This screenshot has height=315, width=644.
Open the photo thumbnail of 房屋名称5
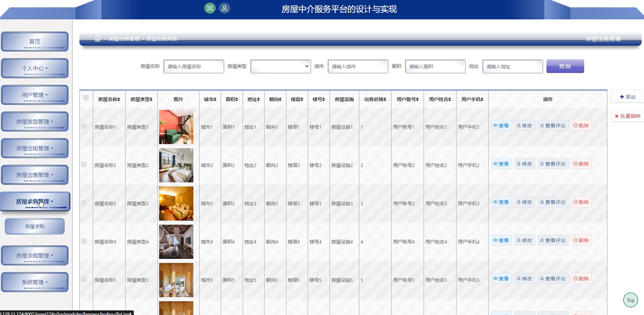tap(176, 280)
